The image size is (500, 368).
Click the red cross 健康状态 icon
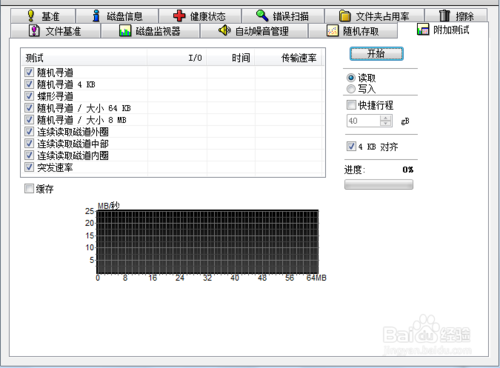(x=179, y=16)
